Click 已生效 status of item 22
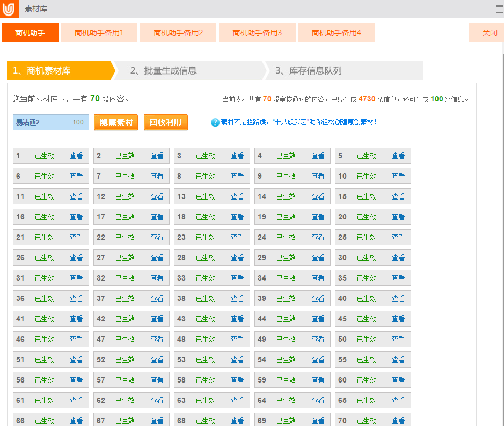This screenshot has height=426, width=504. click(x=125, y=237)
